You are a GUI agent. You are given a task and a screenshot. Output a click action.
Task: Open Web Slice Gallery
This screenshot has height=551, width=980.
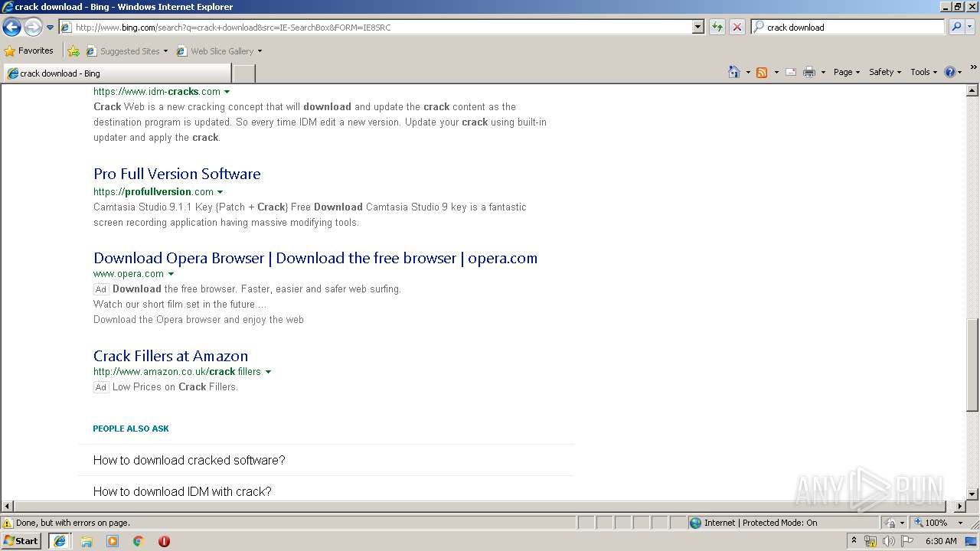pyautogui.click(x=219, y=51)
